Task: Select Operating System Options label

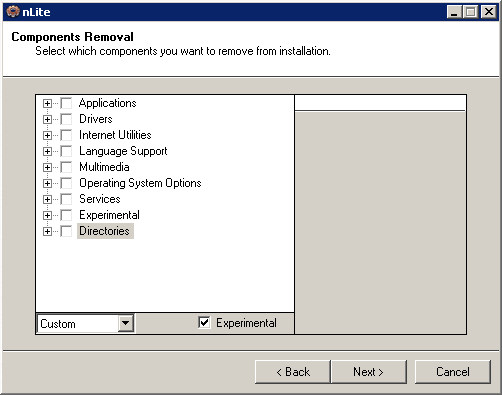Action: click(140, 183)
